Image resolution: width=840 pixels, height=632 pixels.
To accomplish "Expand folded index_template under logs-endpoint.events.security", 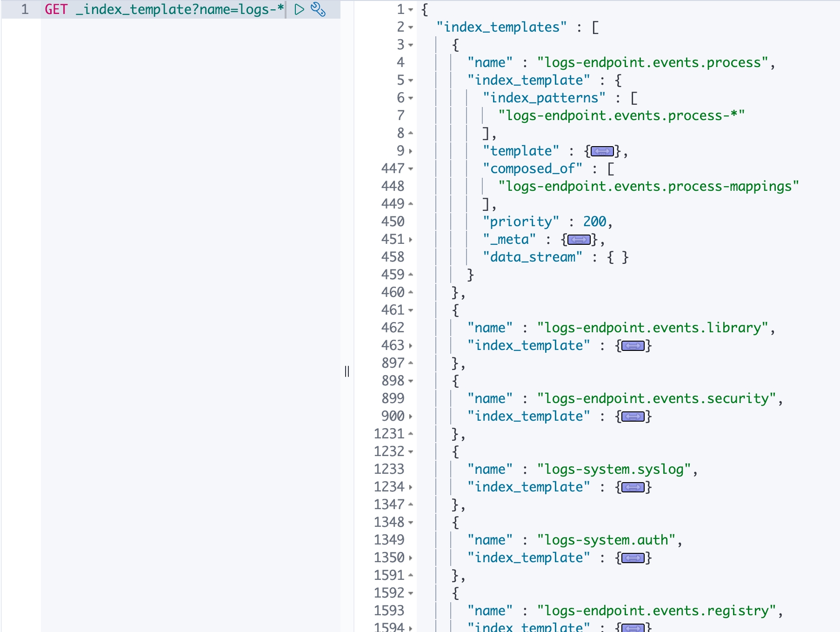I will [x=633, y=417].
